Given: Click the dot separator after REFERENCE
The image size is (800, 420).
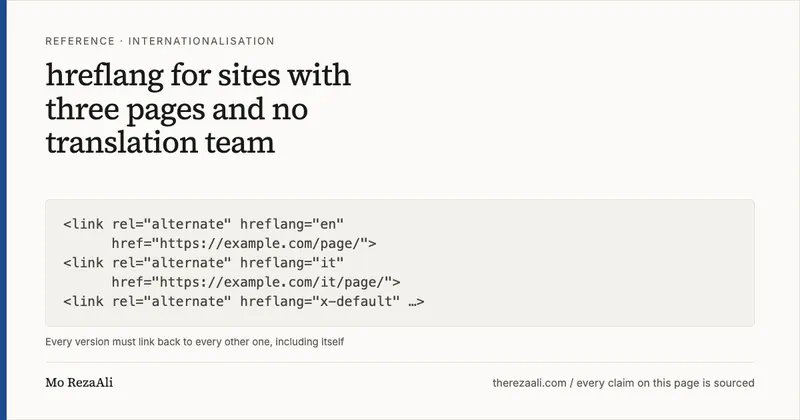Looking at the screenshot, I should pyautogui.click(x=121, y=41).
